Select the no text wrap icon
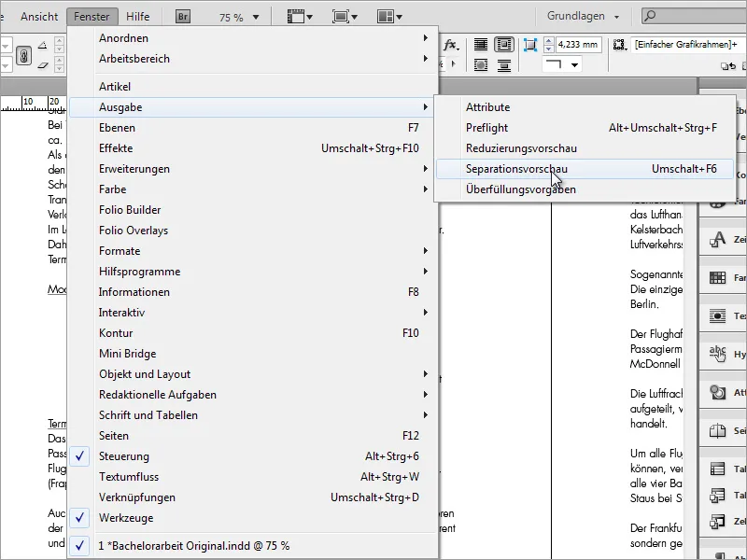The image size is (747, 560). pos(481,45)
